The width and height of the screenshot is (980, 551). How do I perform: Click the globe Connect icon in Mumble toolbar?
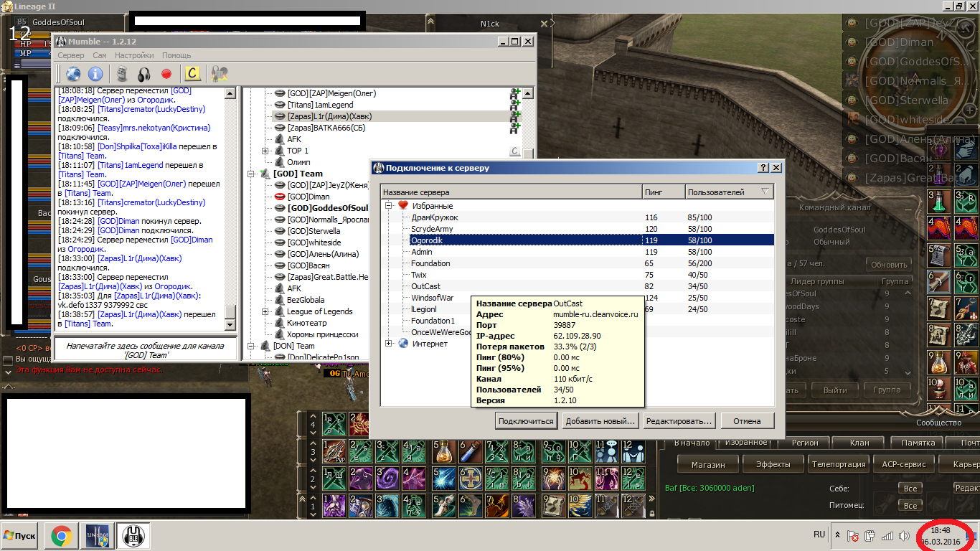[72, 73]
